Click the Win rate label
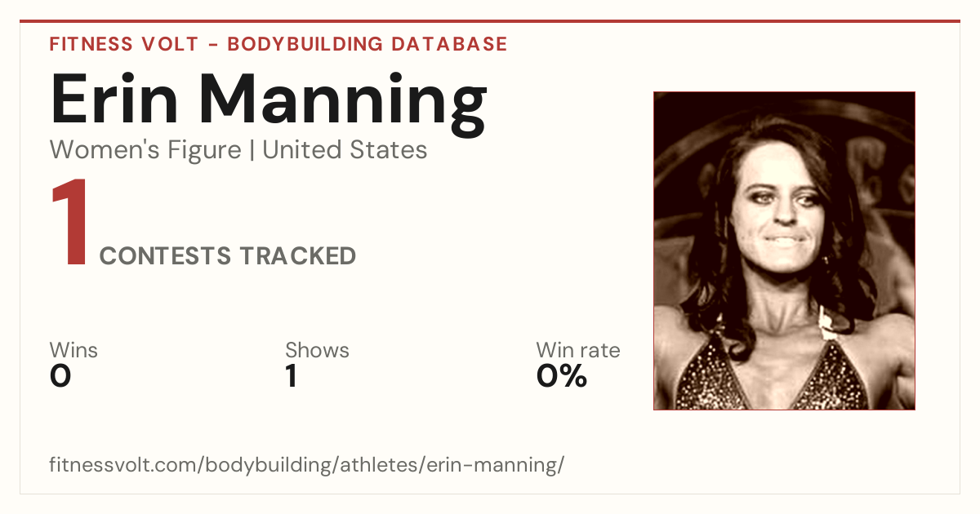 577,351
